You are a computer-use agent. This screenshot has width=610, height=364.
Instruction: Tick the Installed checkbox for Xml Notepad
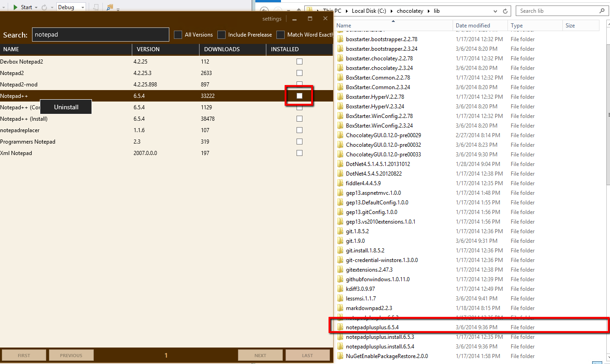[x=299, y=153]
